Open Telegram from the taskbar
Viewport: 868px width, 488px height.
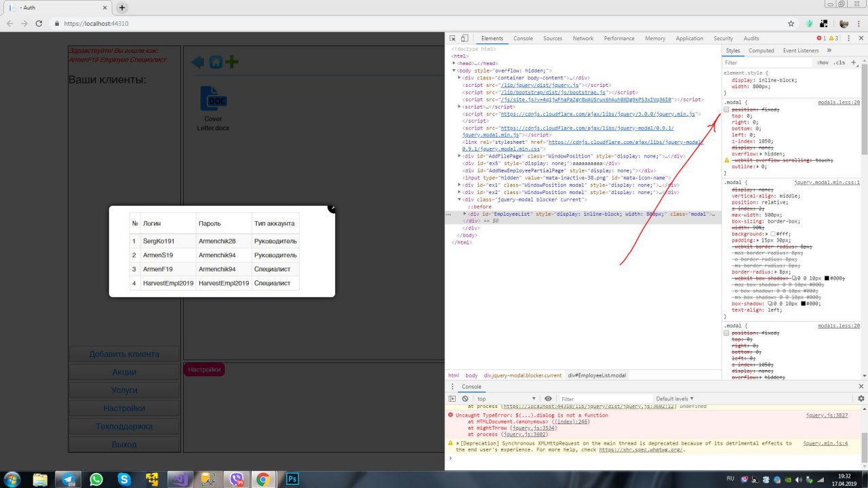tap(68, 479)
